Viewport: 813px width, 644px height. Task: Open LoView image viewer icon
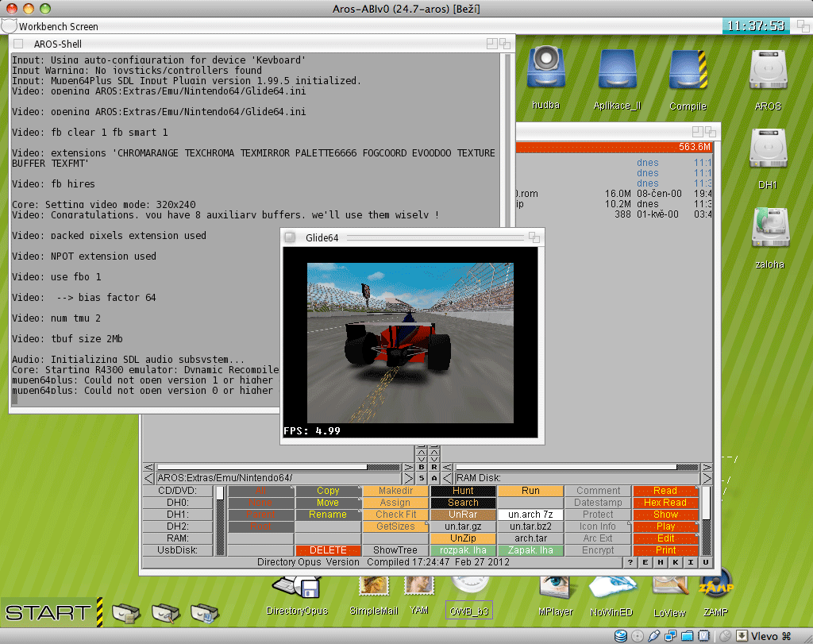pos(669,588)
